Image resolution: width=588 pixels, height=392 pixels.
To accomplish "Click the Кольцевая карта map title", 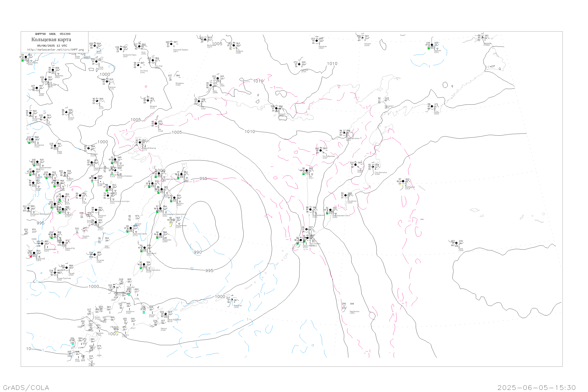I will click(x=51, y=40).
